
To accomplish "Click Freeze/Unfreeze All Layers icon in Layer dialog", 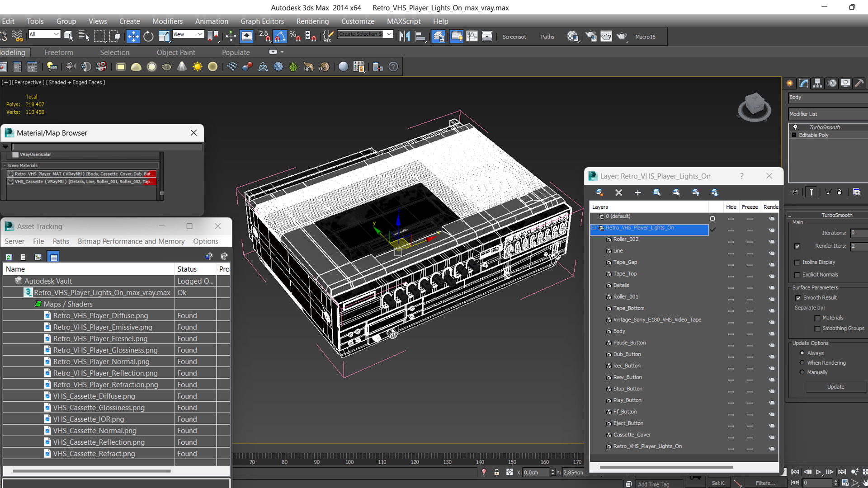I will tap(715, 192).
